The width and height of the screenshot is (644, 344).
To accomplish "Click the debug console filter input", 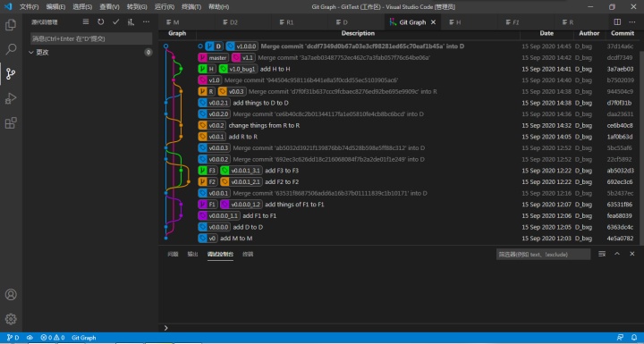I will [x=543, y=254].
